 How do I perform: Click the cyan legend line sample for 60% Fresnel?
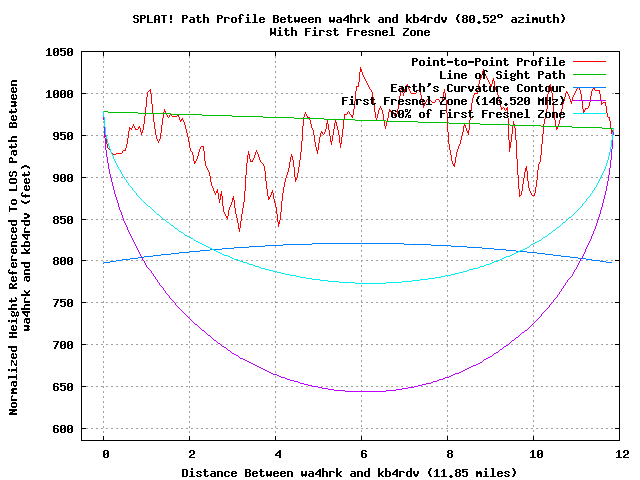(x=589, y=113)
